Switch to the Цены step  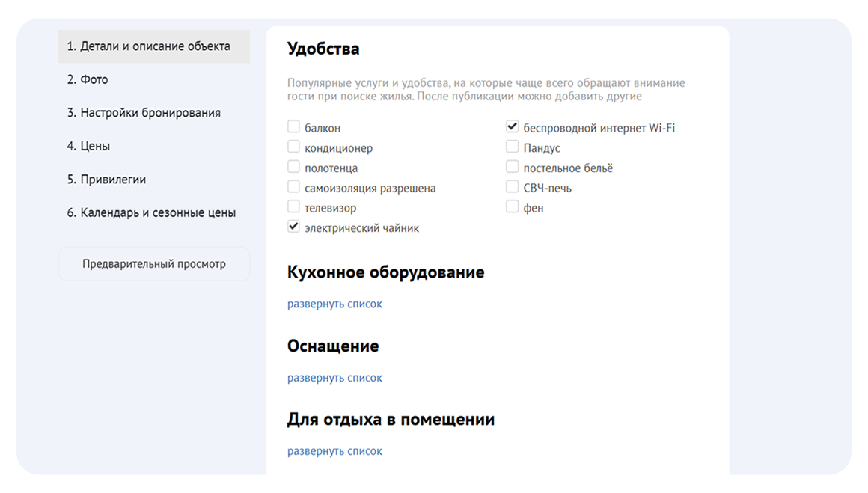[x=88, y=146]
